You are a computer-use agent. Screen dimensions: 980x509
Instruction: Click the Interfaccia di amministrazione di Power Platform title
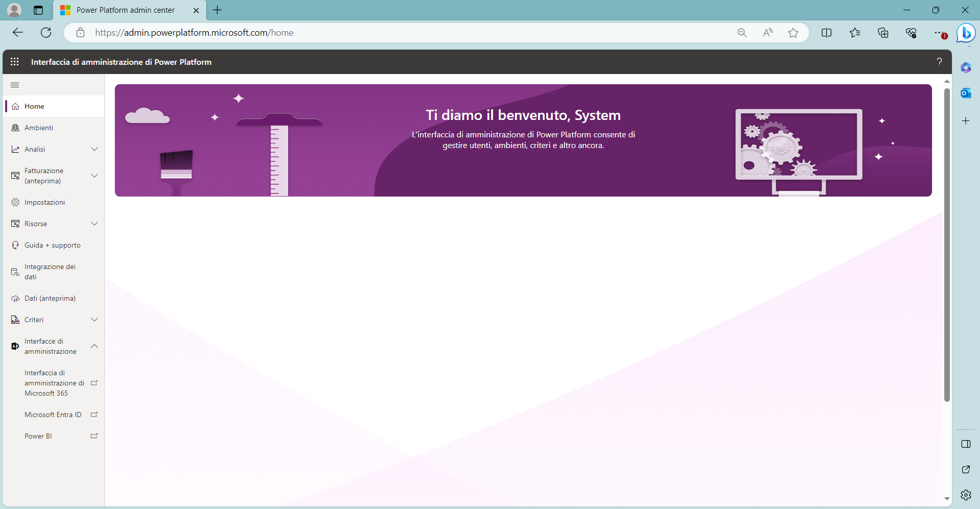121,62
